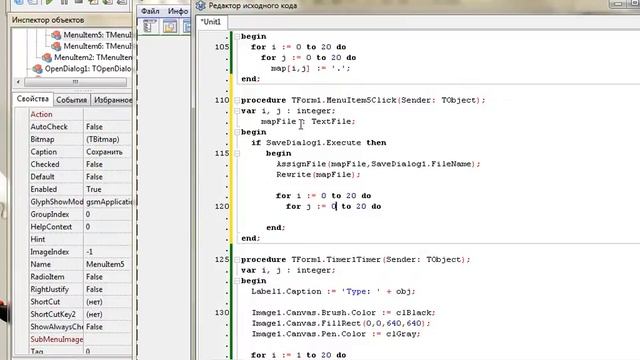Click the Default property value False

tap(94, 177)
